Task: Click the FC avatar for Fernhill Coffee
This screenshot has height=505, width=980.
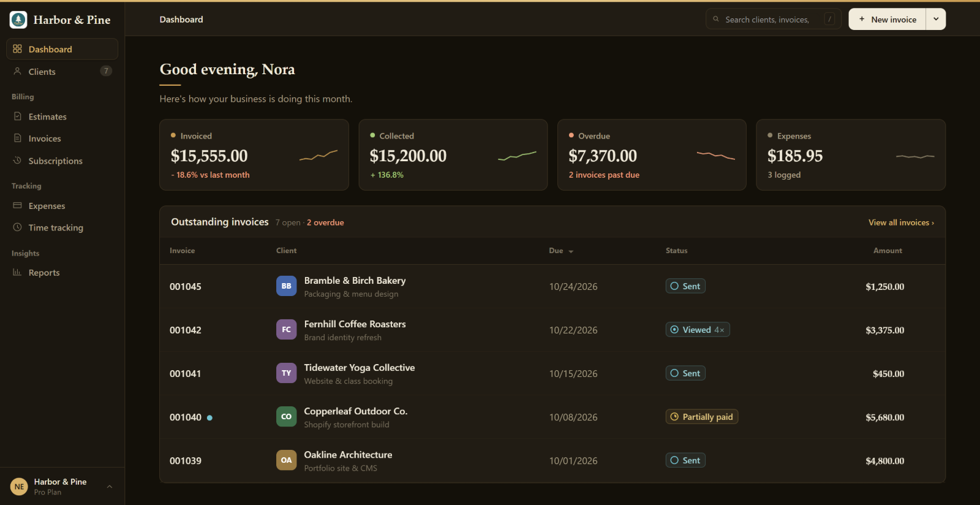Action: tap(286, 330)
